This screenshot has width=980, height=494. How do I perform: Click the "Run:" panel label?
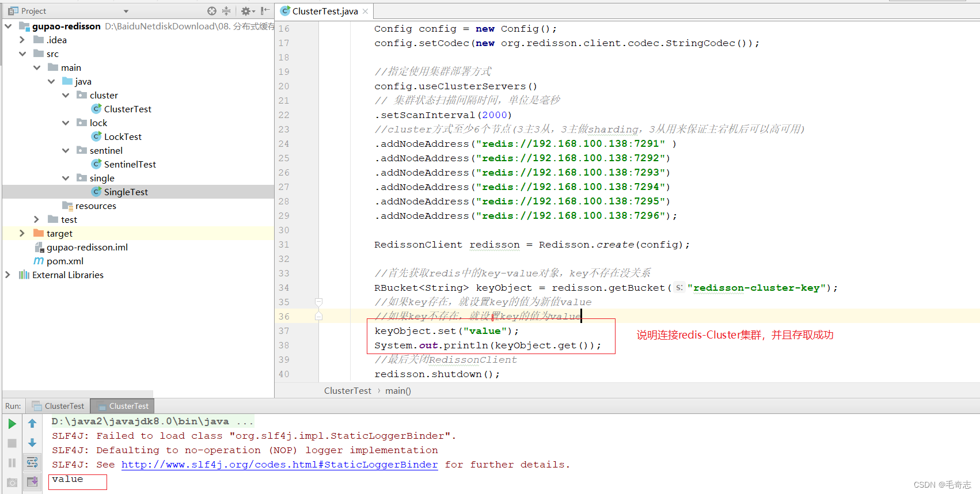13,406
